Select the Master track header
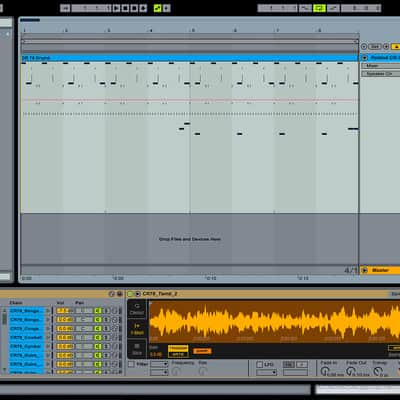The height and width of the screenshot is (400, 400). click(x=380, y=270)
